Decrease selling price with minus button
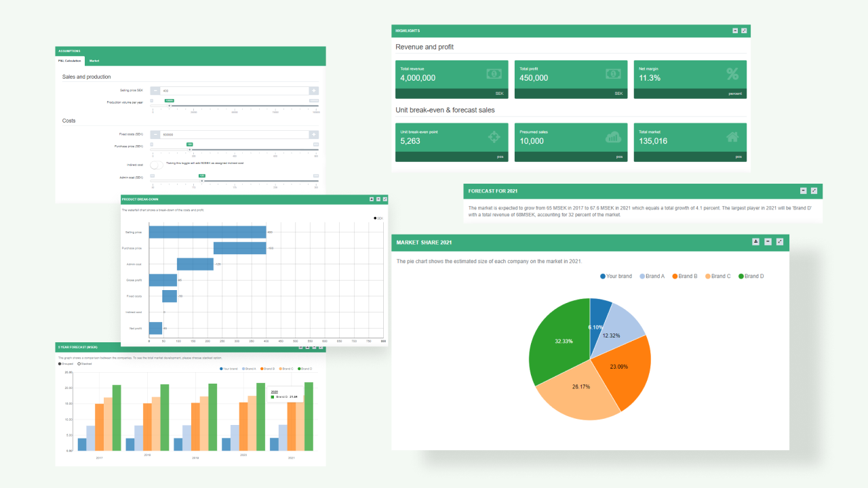868x488 pixels. [x=155, y=91]
